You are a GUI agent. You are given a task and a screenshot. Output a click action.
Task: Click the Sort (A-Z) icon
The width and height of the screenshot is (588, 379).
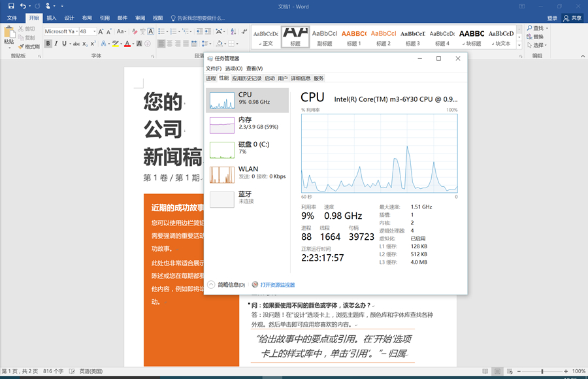(233, 31)
